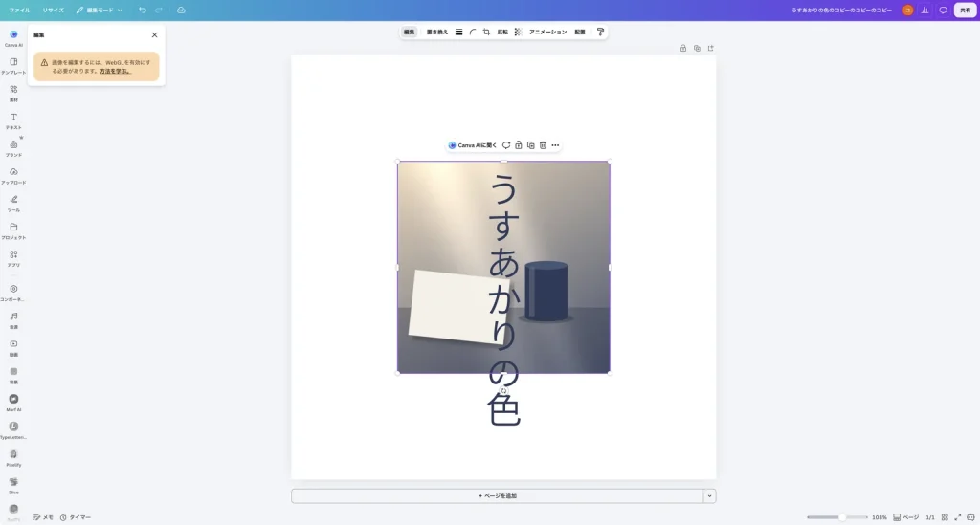This screenshot has width=980, height=525.
Task: Click the rotate handle below the image
Action: click(x=503, y=391)
